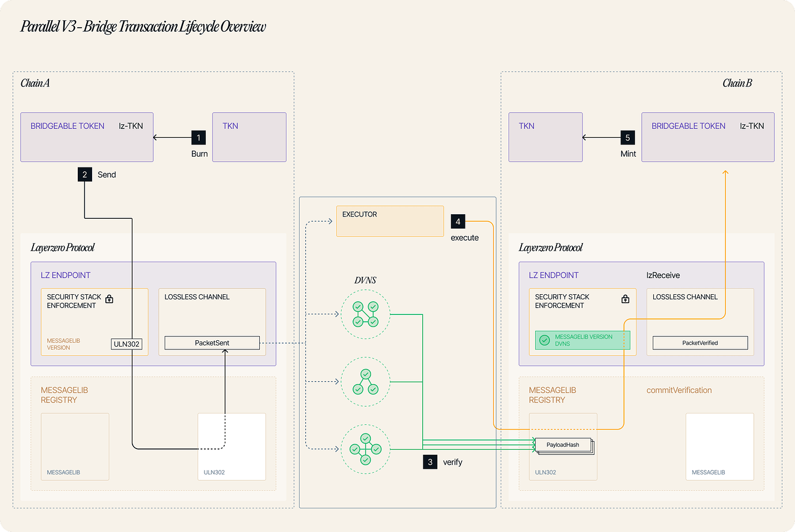Click 'LZ ENDPOINT' label in Chain B
The height and width of the screenshot is (532, 795).
554,275
